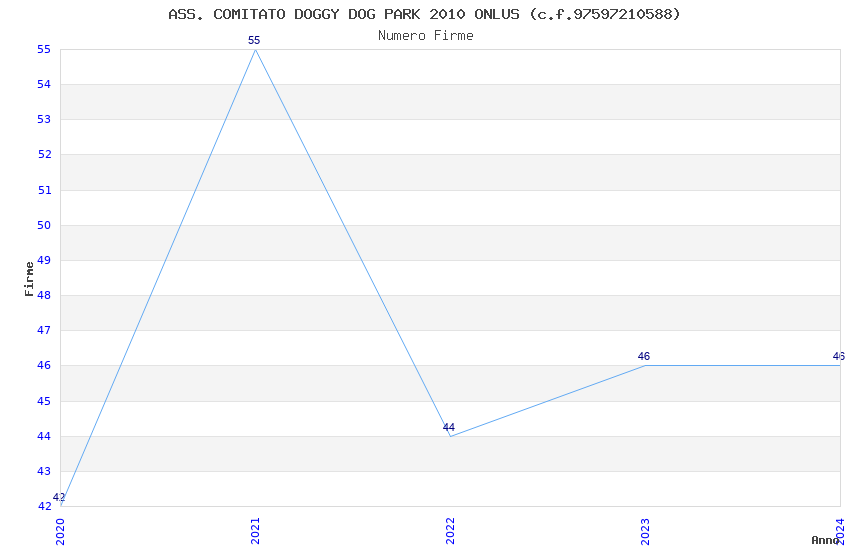Click the 2022 x-axis tick label
This screenshot has height=550, width=850.
(450, 532)
